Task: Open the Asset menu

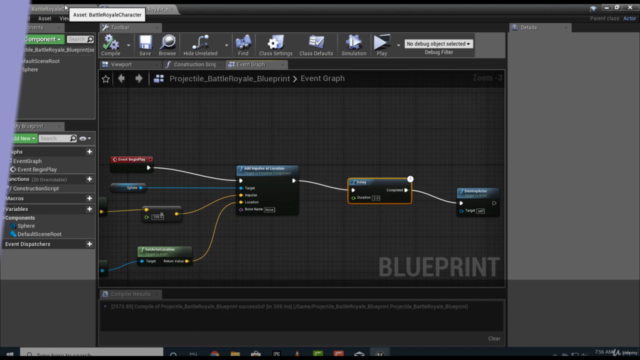Action: tap(44, 18)
